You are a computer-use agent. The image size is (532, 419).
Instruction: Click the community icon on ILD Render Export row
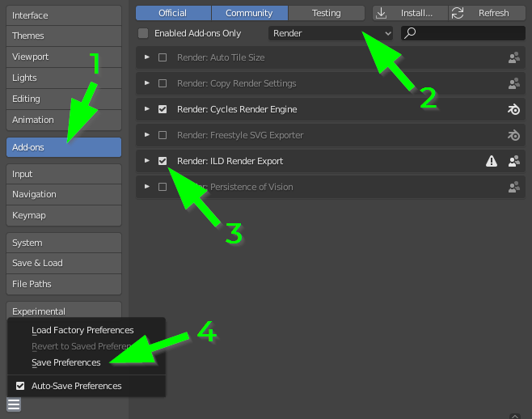513,161
